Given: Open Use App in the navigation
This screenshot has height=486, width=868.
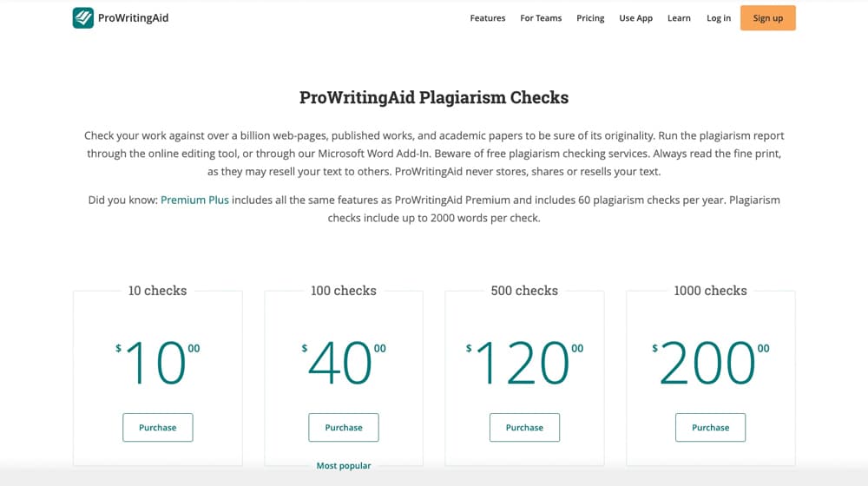Looking at the screenshot, I should tap(635, 18).
